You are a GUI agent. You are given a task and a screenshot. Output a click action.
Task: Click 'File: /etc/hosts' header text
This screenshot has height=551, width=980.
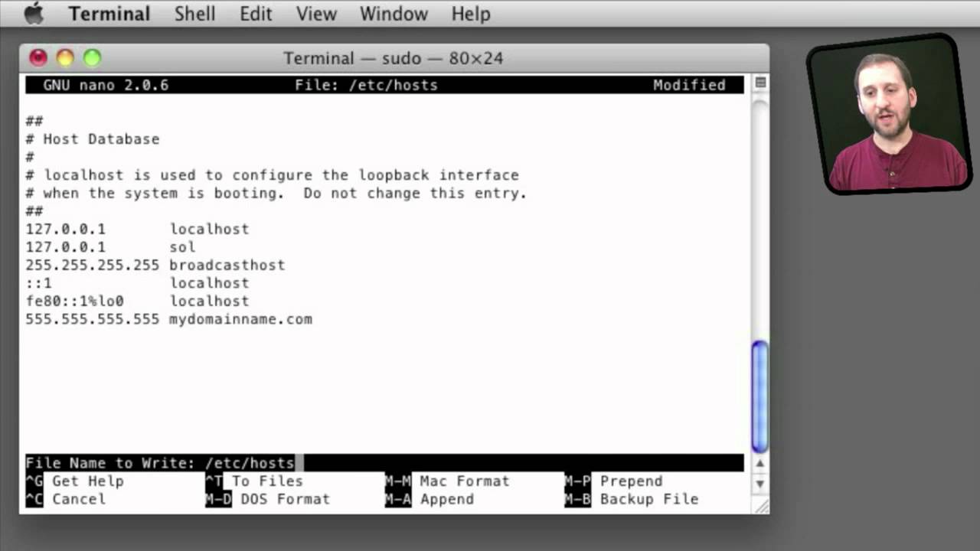[x=366, y=85]
